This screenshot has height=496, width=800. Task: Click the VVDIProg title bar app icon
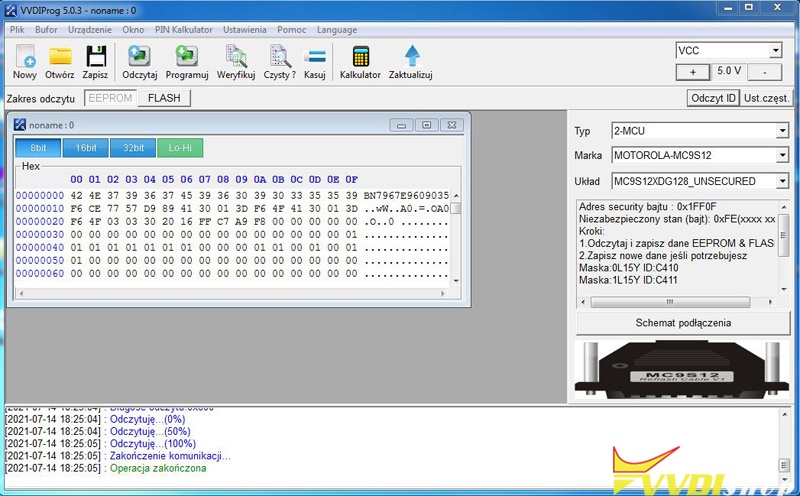[x=10, y=10]
